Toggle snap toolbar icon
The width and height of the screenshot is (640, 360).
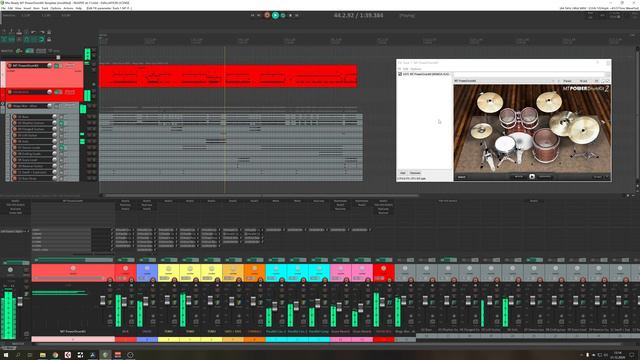click(41, 40)
